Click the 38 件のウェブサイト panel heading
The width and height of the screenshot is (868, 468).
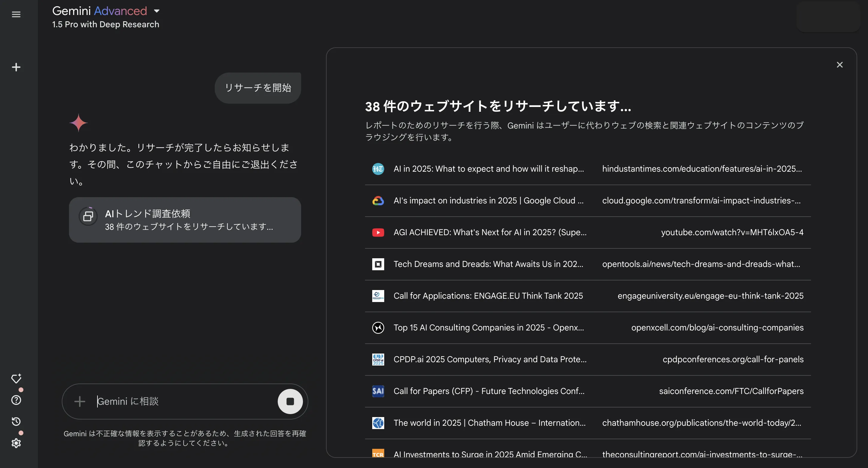click(x=498, y=106)
